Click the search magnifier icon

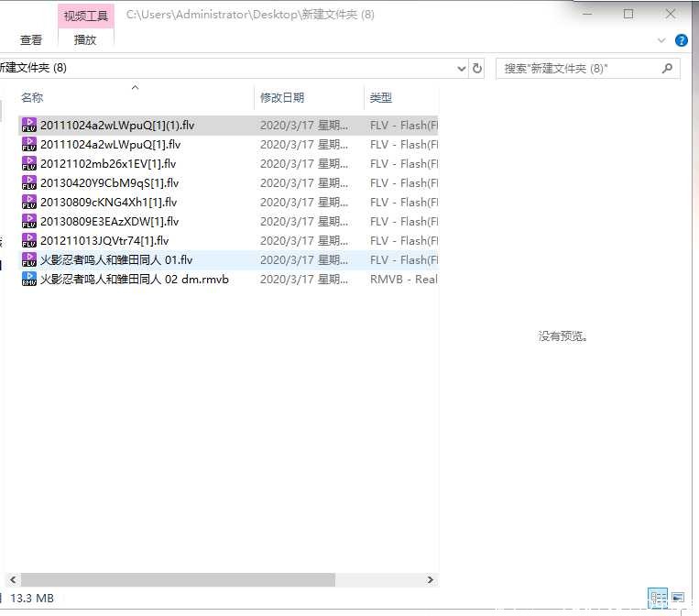667,68
